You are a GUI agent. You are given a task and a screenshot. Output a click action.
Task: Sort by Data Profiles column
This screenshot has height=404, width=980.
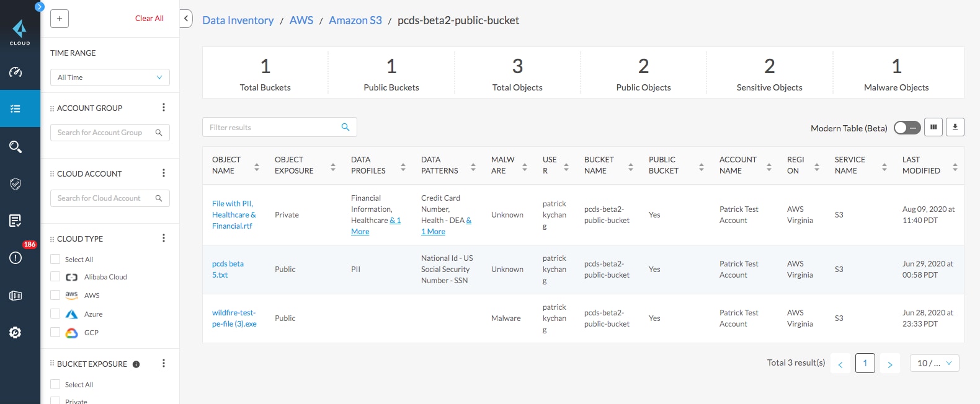(403, 167)
